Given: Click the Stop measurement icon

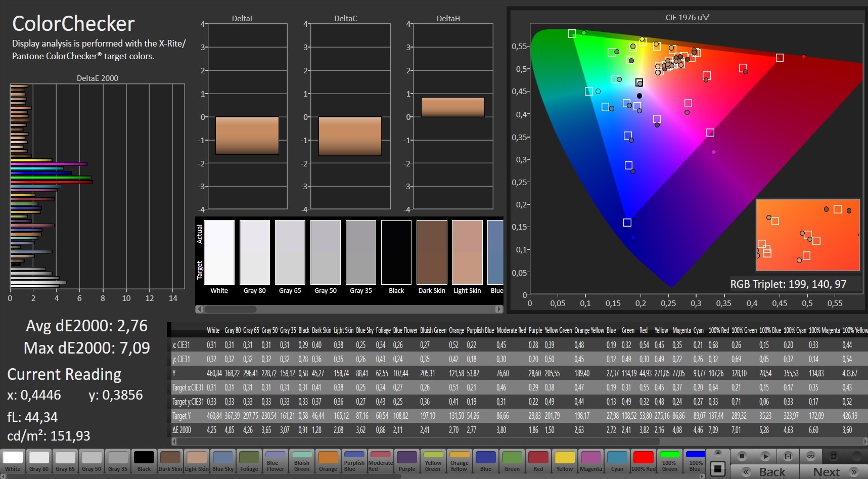Looking at the screenshot, I should (x=742, y=456).
